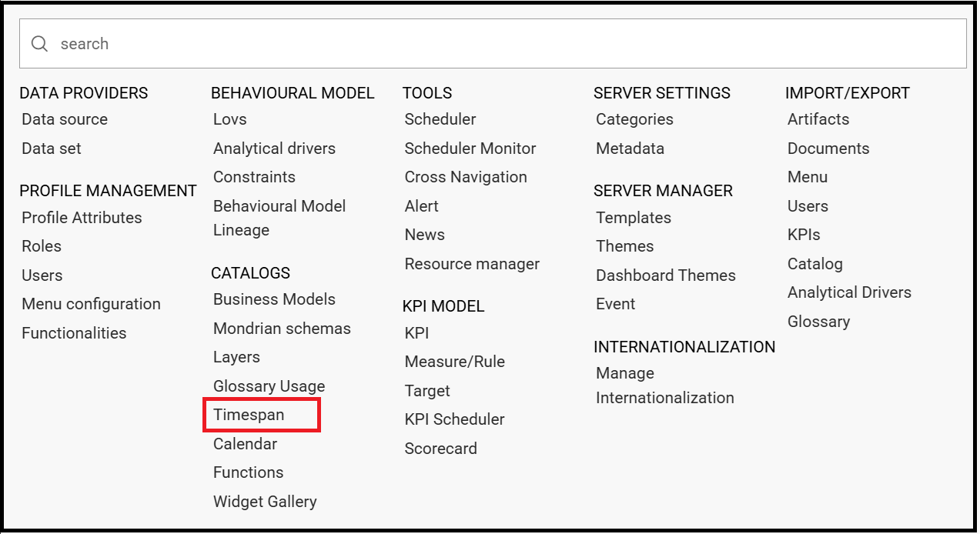Open Data source under Data Providers
The width and height of the screenshot is (980, 534).
click(x=65, y=119)
